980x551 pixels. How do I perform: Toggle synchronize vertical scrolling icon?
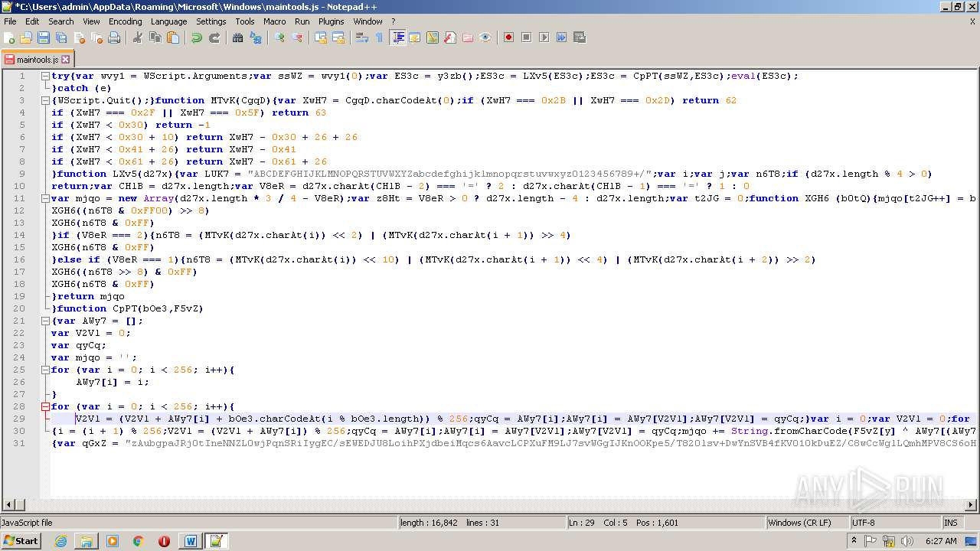(x=321, y=37)
